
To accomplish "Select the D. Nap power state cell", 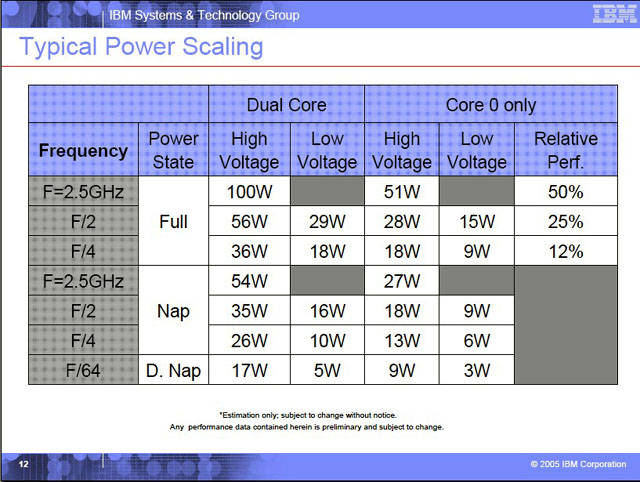I will coord(173,371).
